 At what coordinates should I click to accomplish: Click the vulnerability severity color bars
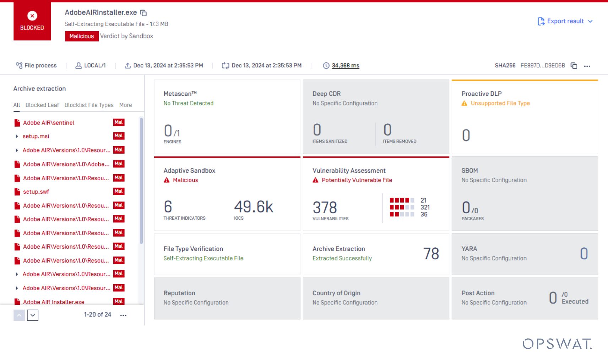coord(402,207)
